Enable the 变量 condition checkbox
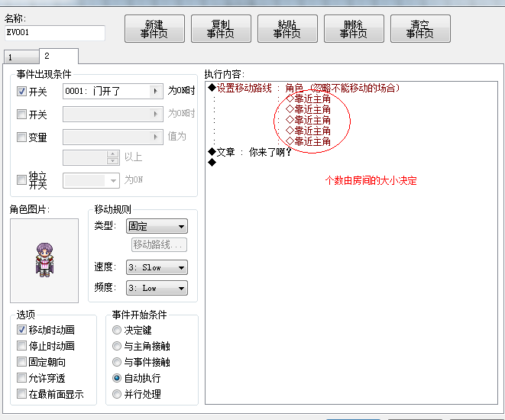This screenshot has height=420, width=505. (21, 137)
